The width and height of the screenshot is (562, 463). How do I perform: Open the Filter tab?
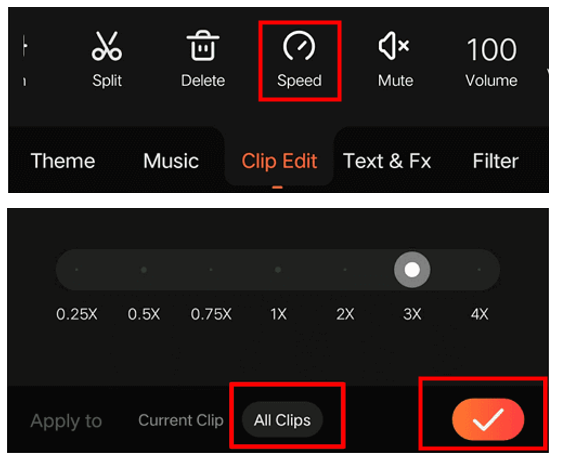coord(495,161)
